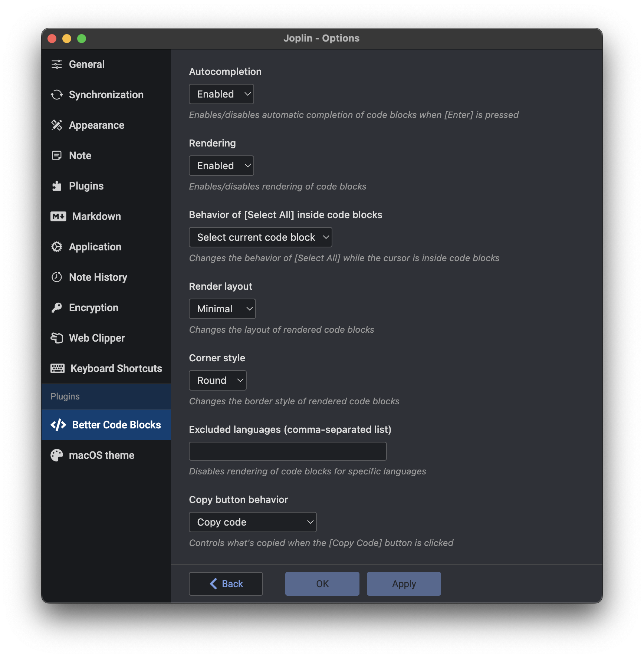Click the 'Corner style' label
Viewport: 644px width, 658px height.
pyautogui.click(x=217, y=358)
